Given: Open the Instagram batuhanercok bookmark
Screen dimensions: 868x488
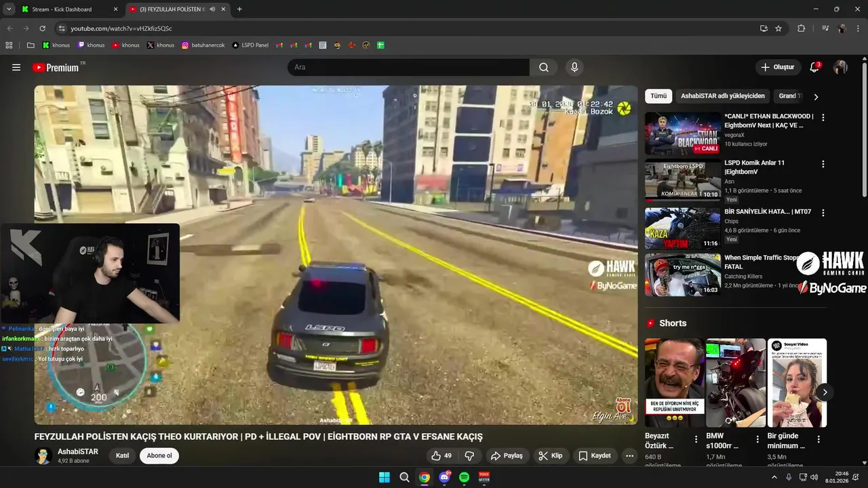Looking at the screenshot, I should [x=204, y=45].
